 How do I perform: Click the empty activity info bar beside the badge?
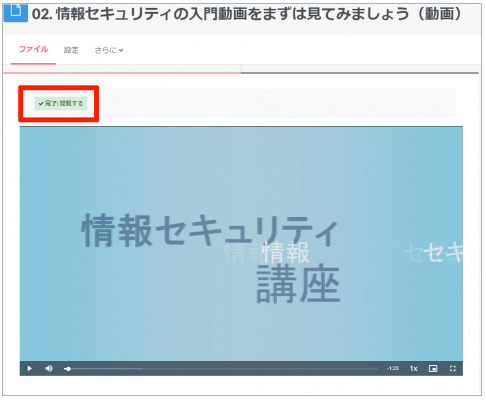coord(277,104)
